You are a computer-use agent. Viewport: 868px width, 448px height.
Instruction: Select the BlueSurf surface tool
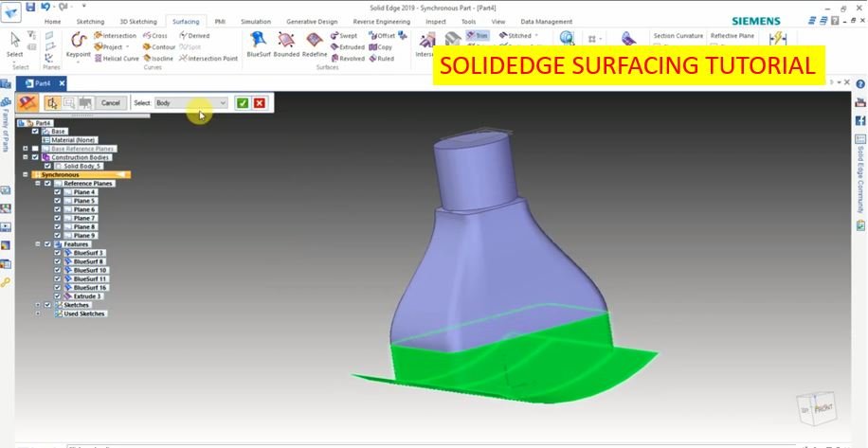click(258, 44)
